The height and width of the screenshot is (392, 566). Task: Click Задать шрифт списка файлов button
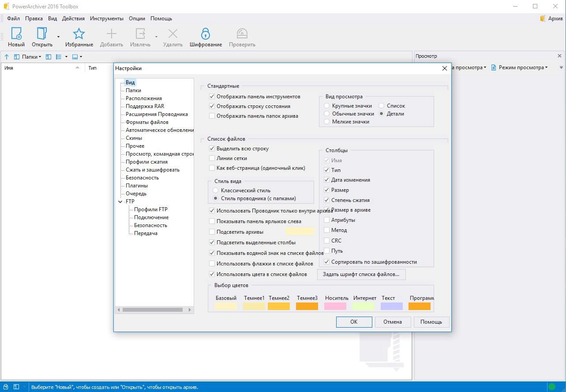tap(361, 274)
